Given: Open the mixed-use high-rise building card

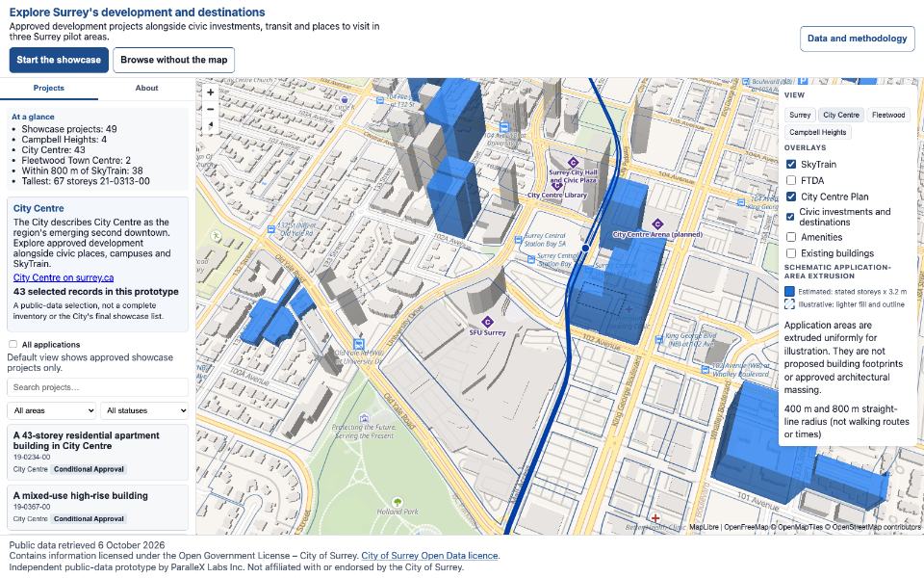Looking at the screenshot, I should [x=98, y=508].
